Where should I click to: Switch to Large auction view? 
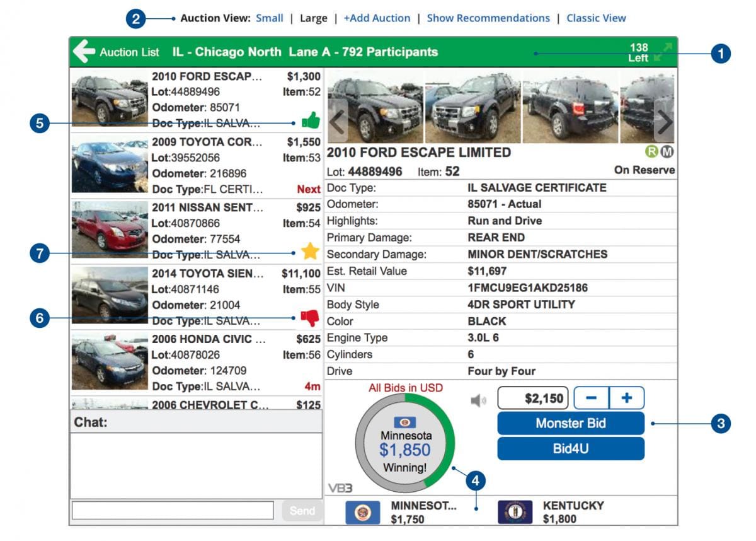pos(313,18)
